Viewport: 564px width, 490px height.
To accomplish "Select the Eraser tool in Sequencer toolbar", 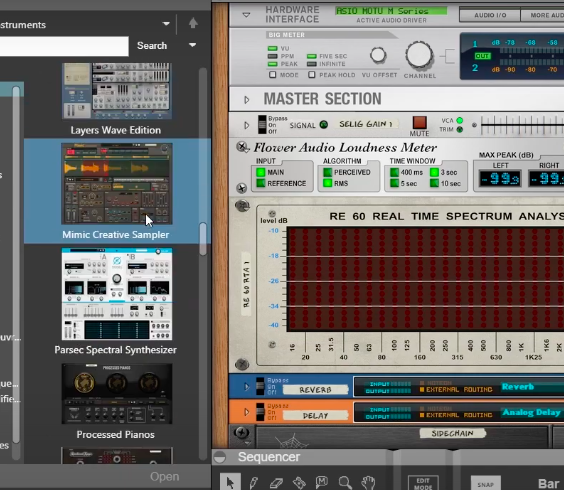I will 276,482.
